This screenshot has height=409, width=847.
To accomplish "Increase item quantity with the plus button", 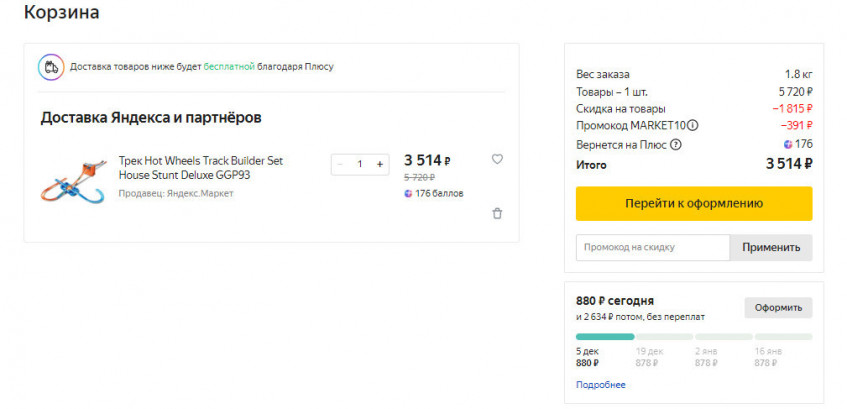I will click(x=379, y=164).
